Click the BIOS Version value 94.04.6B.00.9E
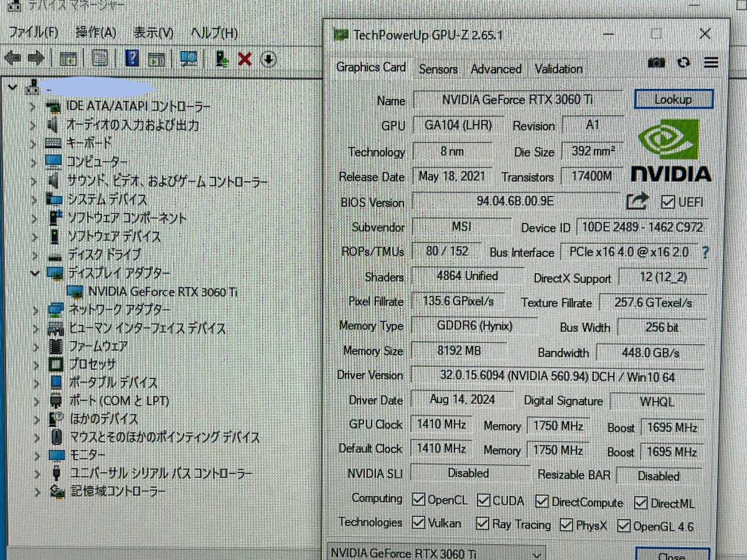This screenshot has height=560, width=747. (x=515, y=200)
